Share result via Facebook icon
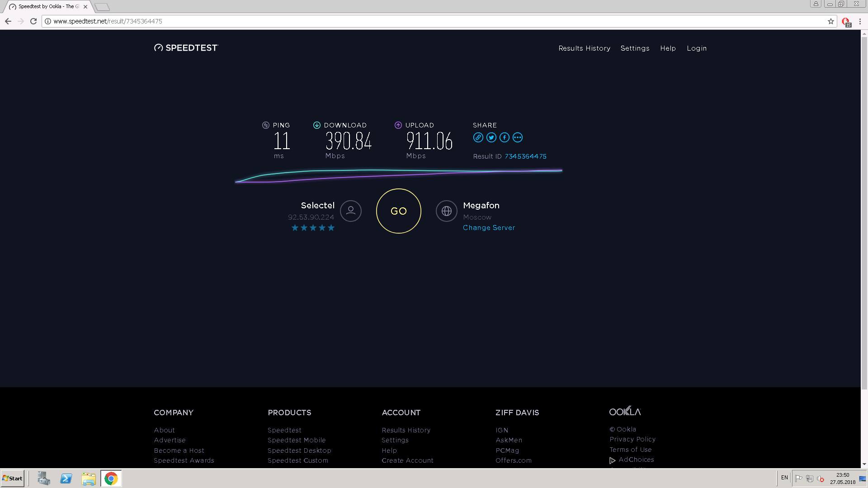This screenshot has width=868, height=488. tap(504, 138)
